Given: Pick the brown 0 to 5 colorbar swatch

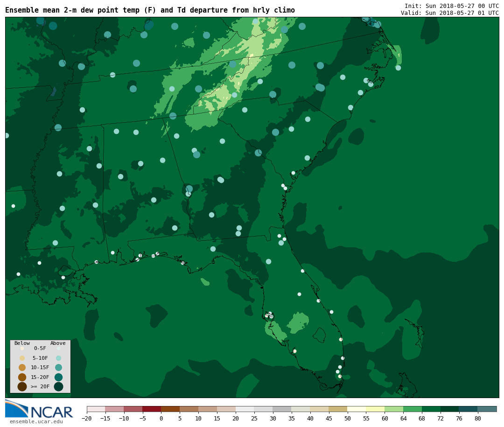Looking at the screenshot, I should [x=170, y=409].
